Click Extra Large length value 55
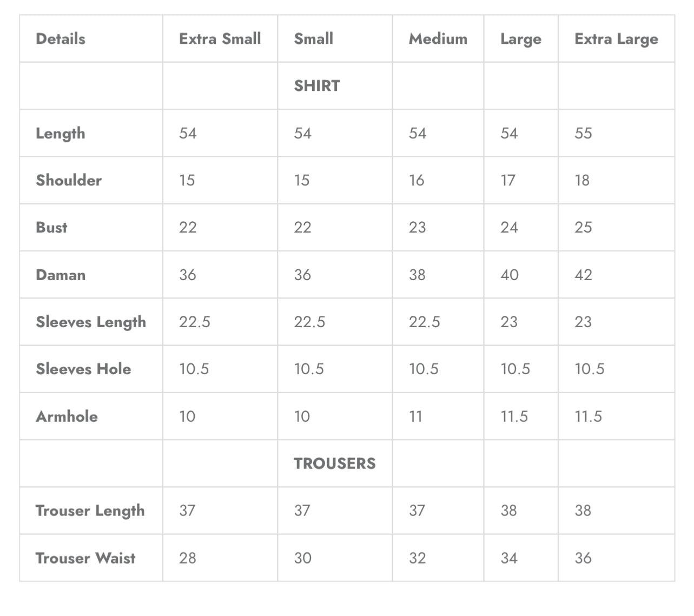Screen dimensions: 694x616 coord(583,133)
